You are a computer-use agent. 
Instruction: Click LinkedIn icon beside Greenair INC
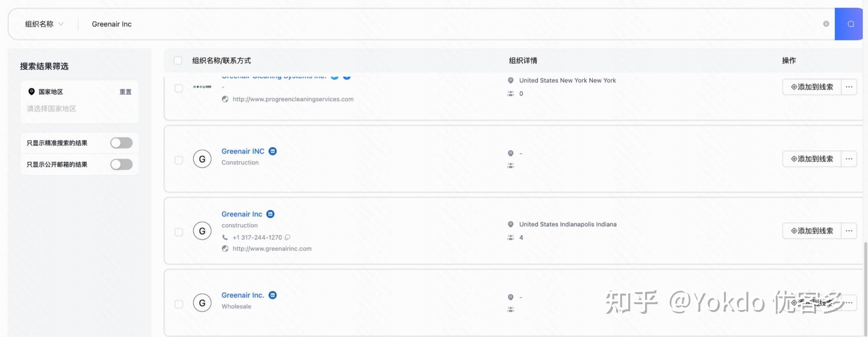(x=273, y=151)
